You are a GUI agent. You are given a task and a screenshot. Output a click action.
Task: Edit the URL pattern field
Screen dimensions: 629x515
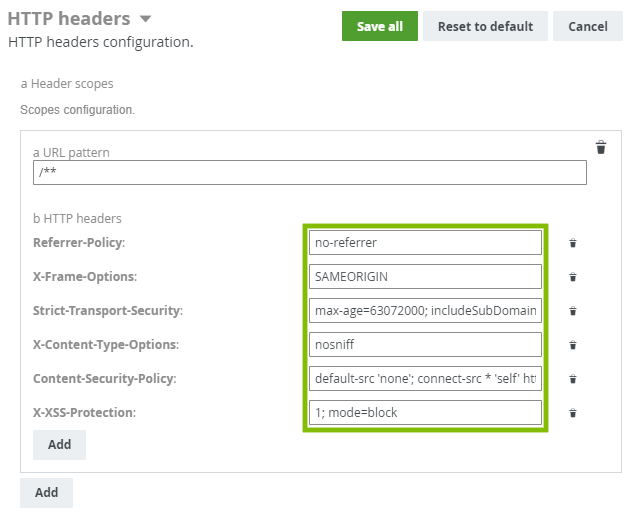309,172
